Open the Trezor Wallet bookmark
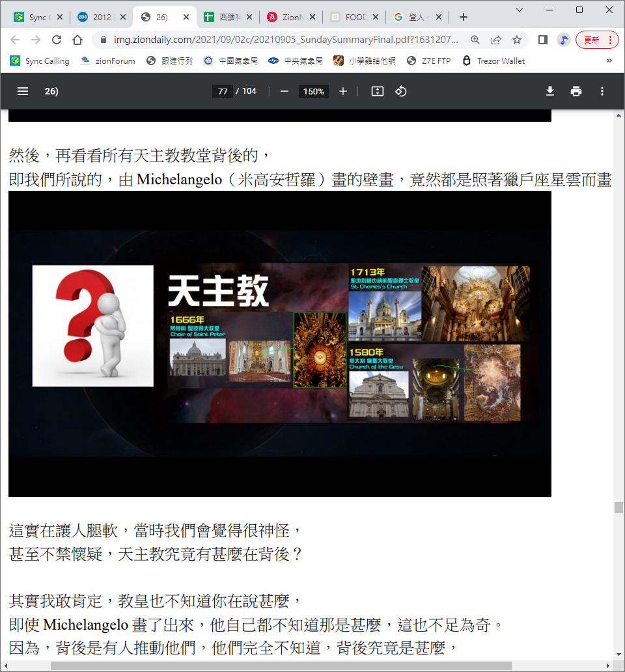625x672 pixels. point(493,61)
